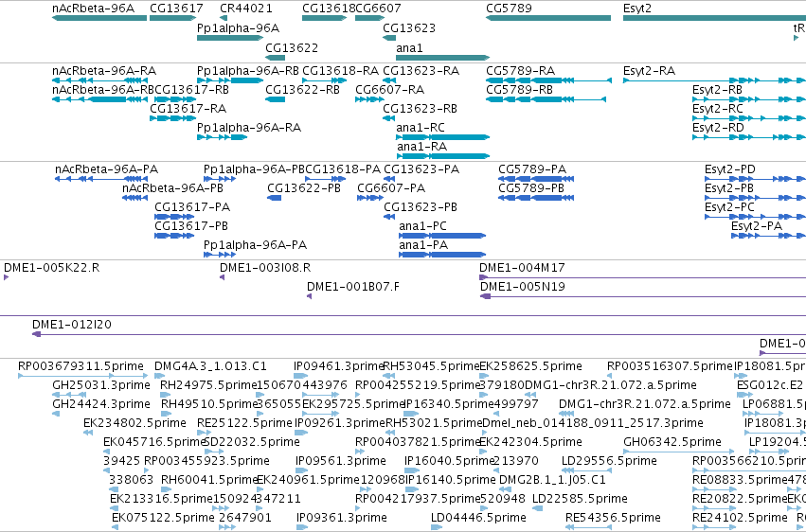The width and height of the screenshot is (806, 532).
Task: Click the CG13617-RA transcript
Action: point(172,118)
